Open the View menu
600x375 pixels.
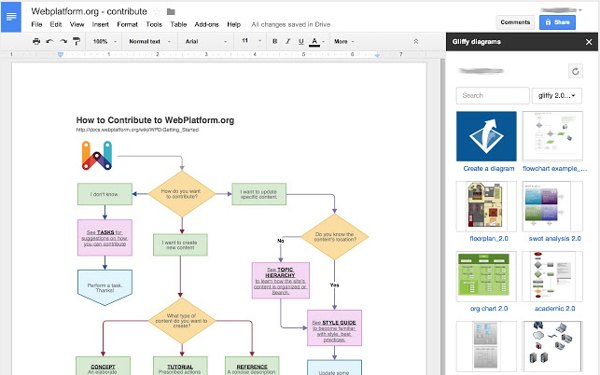pyautogui.click(x=77, y=24)
